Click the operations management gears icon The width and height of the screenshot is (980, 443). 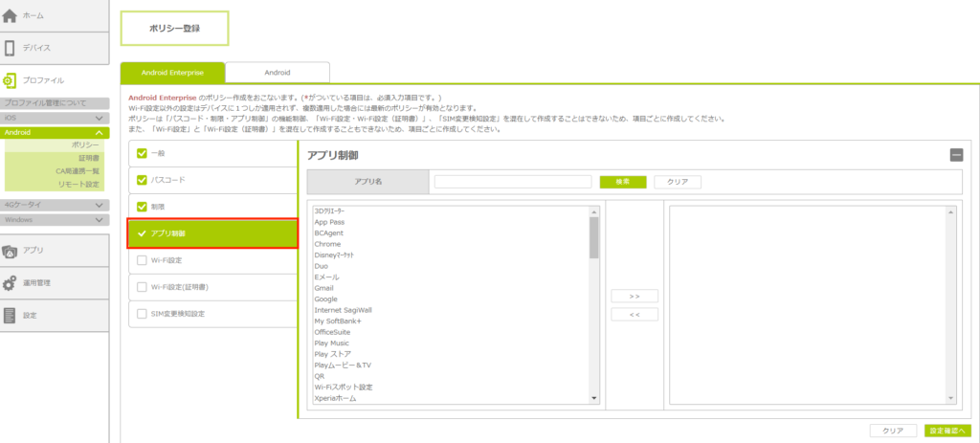point(11,283)
